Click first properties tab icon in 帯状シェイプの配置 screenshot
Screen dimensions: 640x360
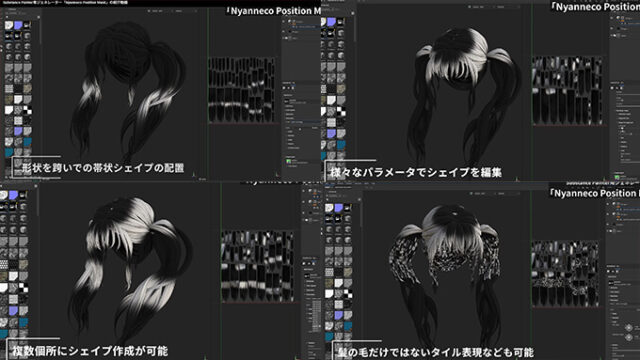(x=284, y=88)
